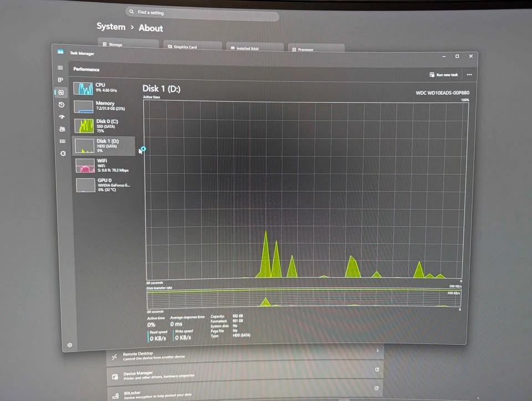Click the Capacity 932 GB value
Viewport: 532px width, 401px height.
pyautogui.click(x=238, y=316)
